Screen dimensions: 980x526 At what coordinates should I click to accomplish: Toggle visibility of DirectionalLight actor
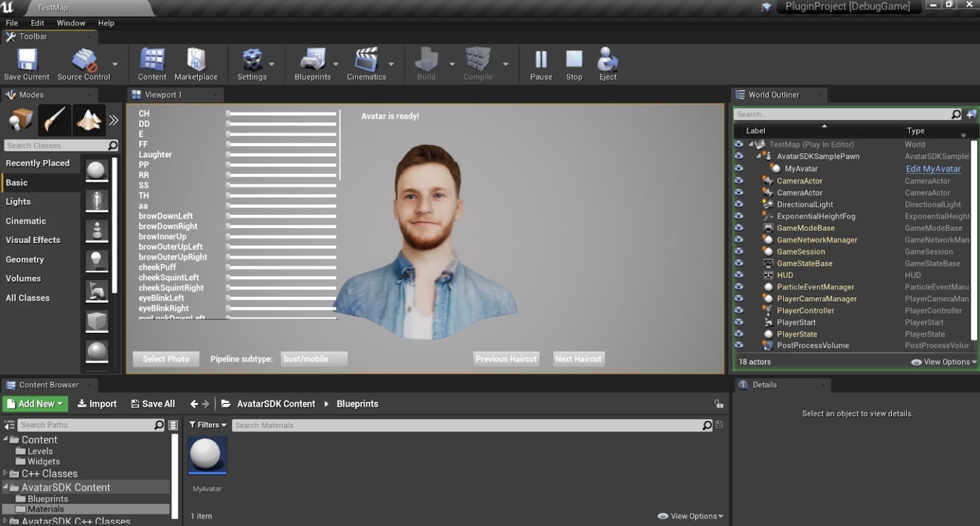pyautogui.click(x=739, y=204)
